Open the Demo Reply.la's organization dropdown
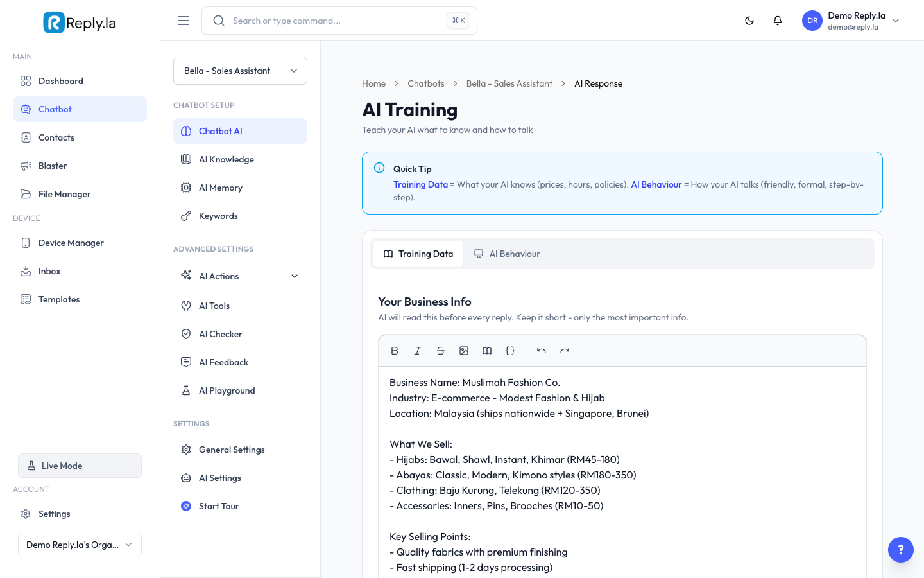Screen dimensions: 924x578 click(x=80, y=545)
